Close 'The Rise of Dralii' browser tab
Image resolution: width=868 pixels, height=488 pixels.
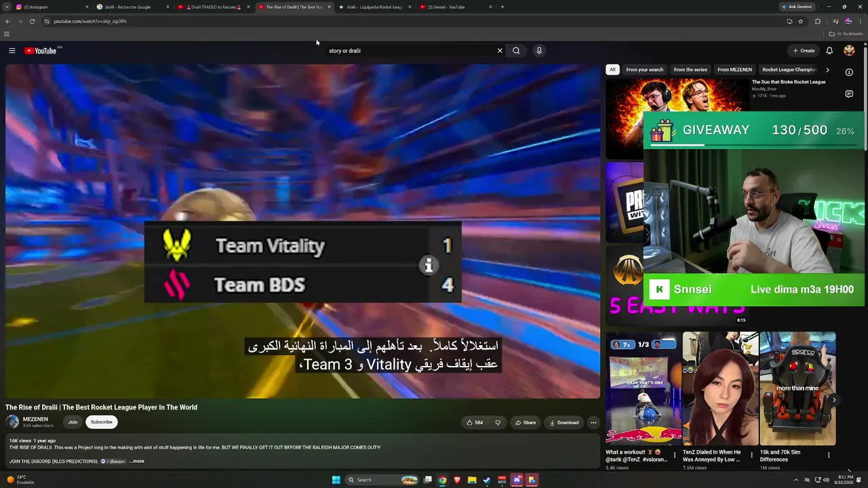point(329,7)
